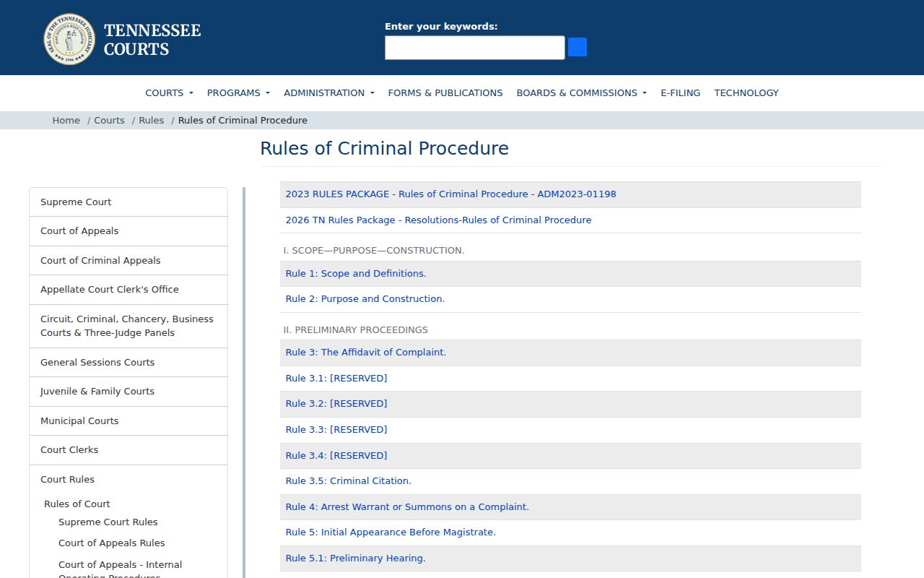Image resolution: width=924 pixels, height=578 pixels.
Task: Go to Courts in the breadcrumb
Action: 109,121
